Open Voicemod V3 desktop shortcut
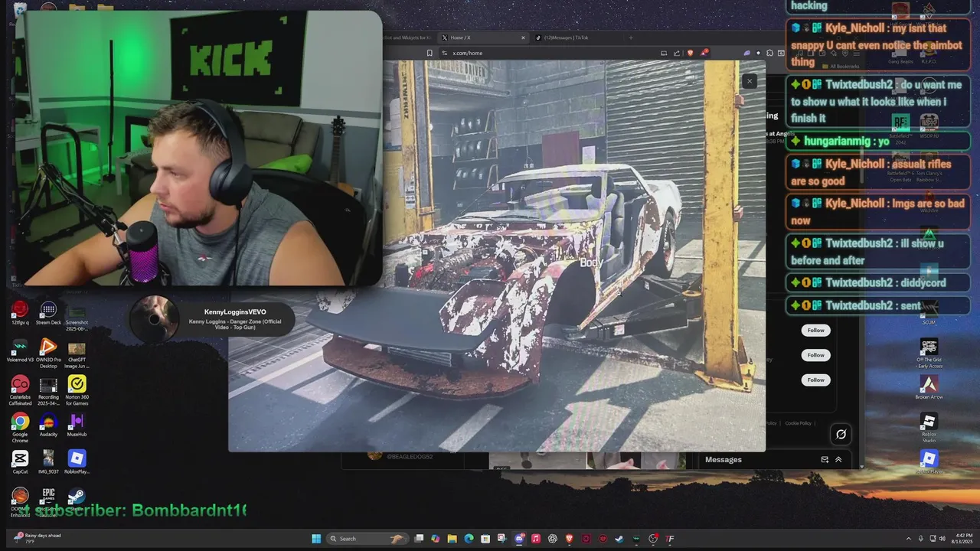980x551 pixels. click(x=20, y=352)
